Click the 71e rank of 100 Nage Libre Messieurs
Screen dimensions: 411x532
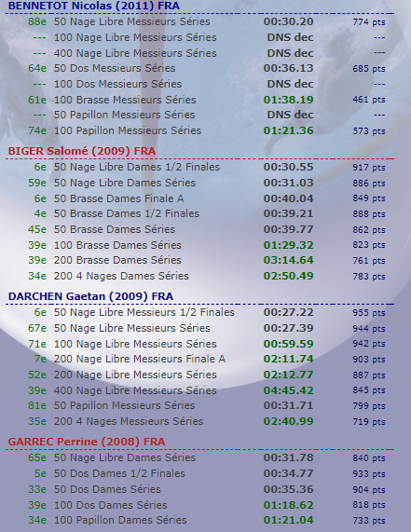tap(37, 344)
